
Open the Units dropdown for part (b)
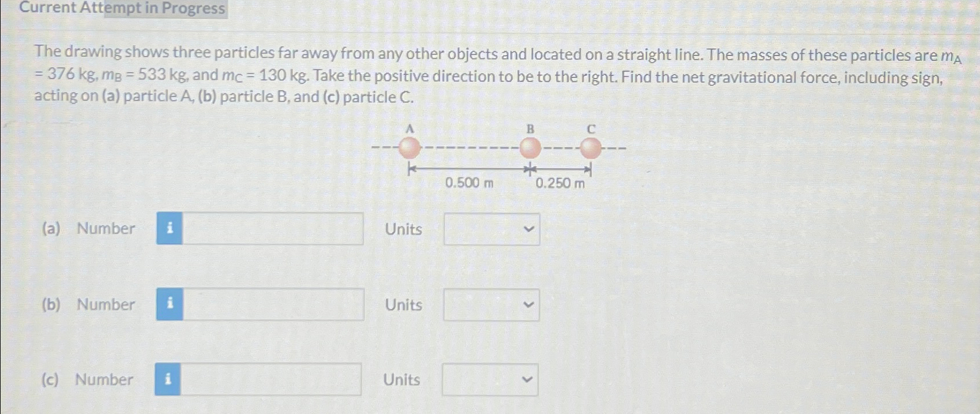click(491, 305)
